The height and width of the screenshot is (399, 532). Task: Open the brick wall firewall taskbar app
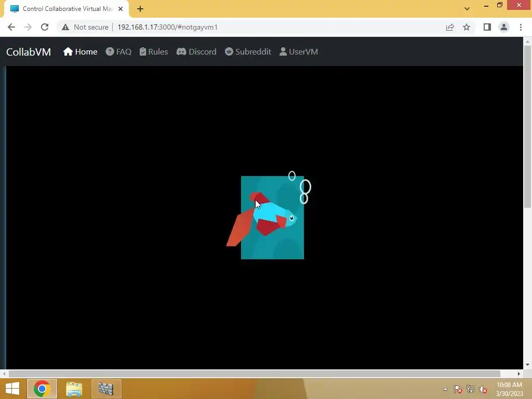tap(106, 389)
